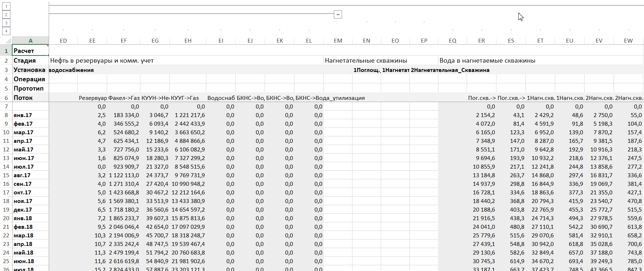This screenshot has width=644, height=271.
Task: Click the 'КУУГ->Газ' flow header cell
Action: click(x=185, y=98)
